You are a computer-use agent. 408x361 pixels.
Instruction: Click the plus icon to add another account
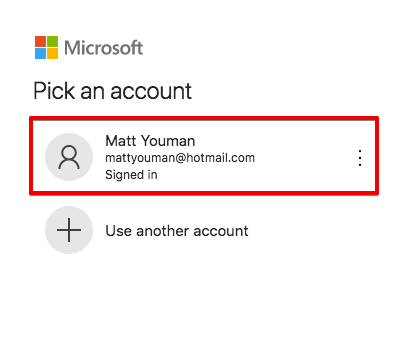[69, 230]
